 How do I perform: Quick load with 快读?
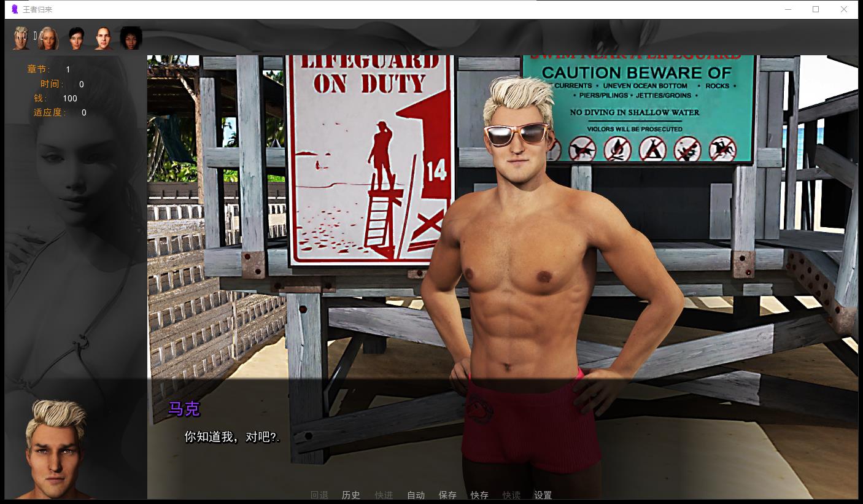pos(511,495)
